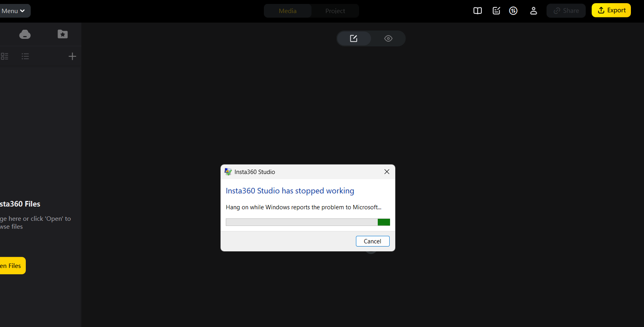The width and height of the screenshot is (644, 327).
Task: Click the Open Files button
Action: coord(13,266)
